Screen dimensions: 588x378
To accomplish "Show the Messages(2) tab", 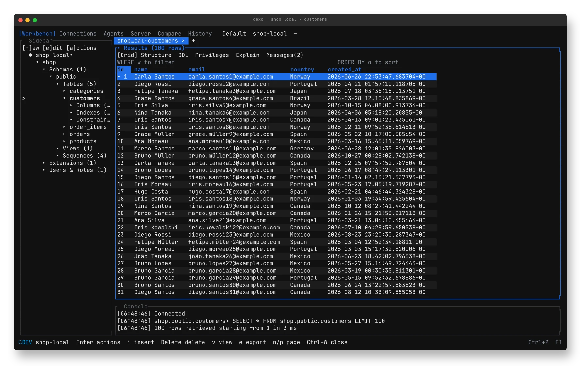I will pyautogui.click(x=285, y=55).
